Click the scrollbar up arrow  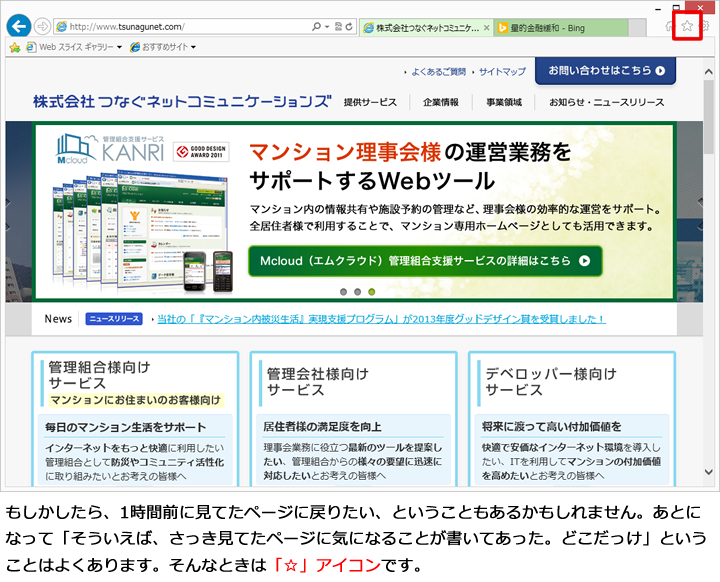point(709,72)
